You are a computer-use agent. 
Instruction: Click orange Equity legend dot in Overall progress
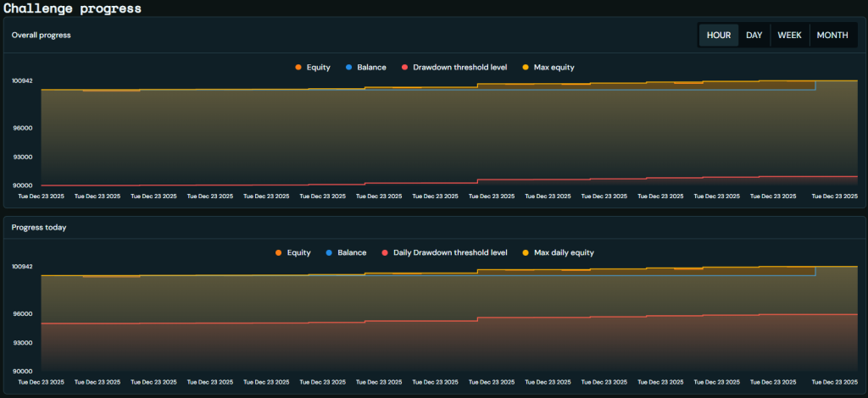tap(298, 67)
